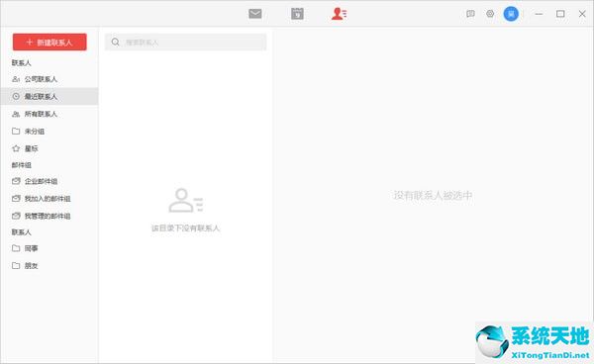594x364 pixels.
Task: Open 企业邮件组
Action: [x=49, y=181]
